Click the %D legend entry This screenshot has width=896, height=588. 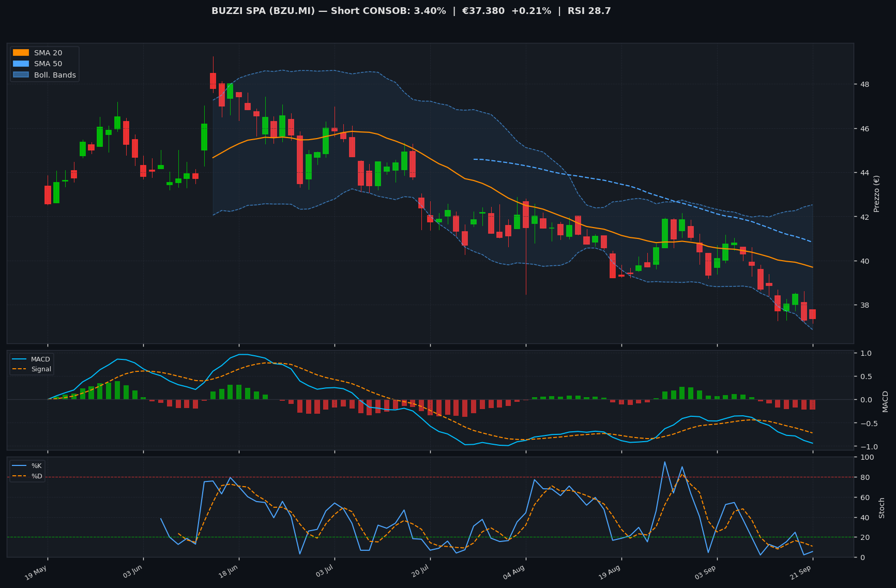tap(27, 476)
